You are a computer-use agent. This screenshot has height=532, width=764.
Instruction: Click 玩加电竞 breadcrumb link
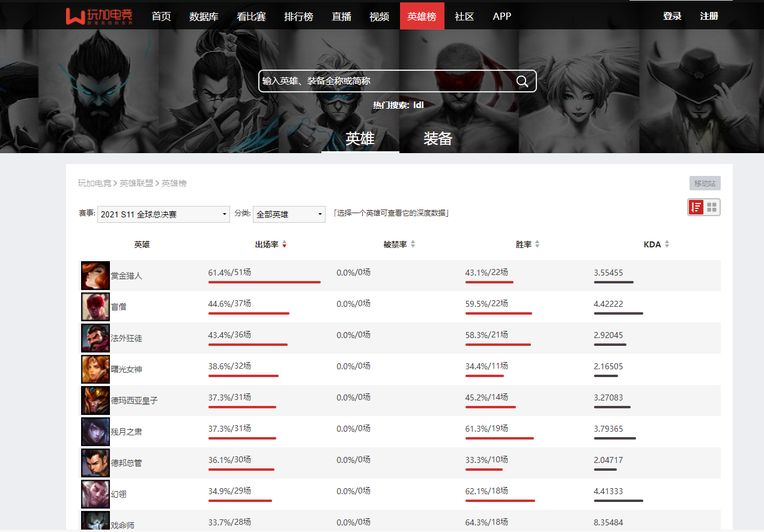94,183
